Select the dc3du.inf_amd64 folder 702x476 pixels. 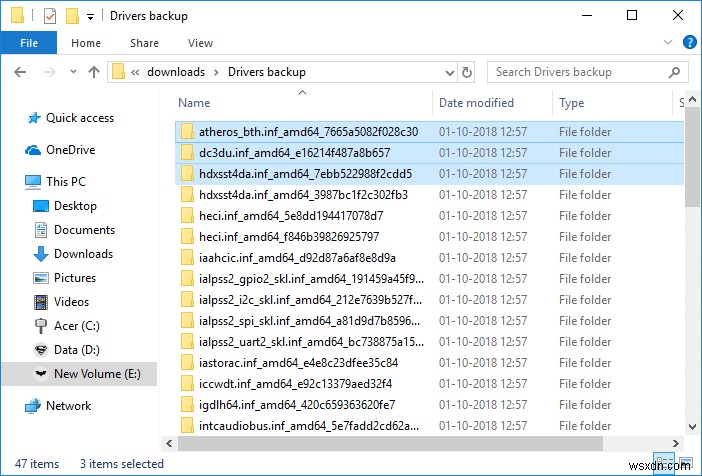coord(429,153)
